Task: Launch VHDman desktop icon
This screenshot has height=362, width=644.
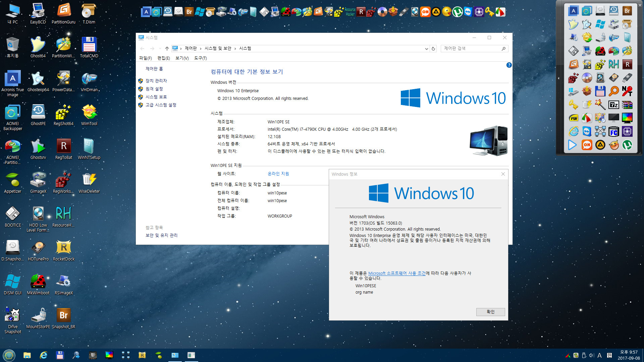Action: pyautogui.click(x=89, y=81)
